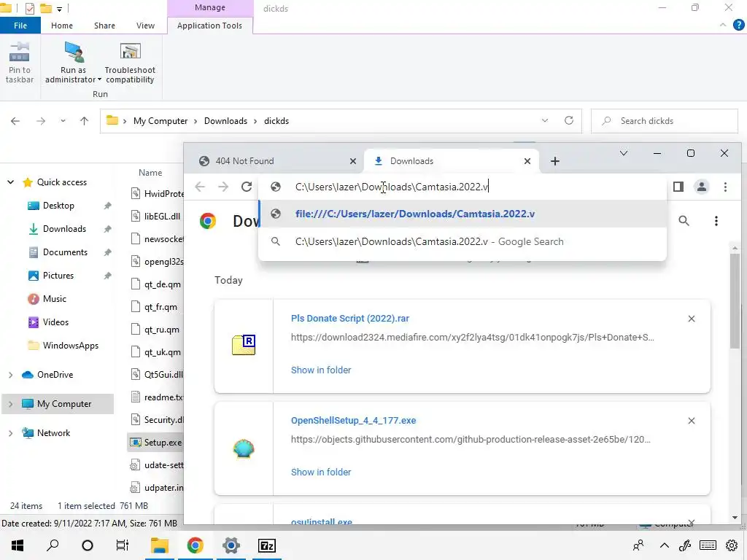Open Downloads in Quick access sidebar
This screenshot has width=747, height=560.
(x=64, y=228)
